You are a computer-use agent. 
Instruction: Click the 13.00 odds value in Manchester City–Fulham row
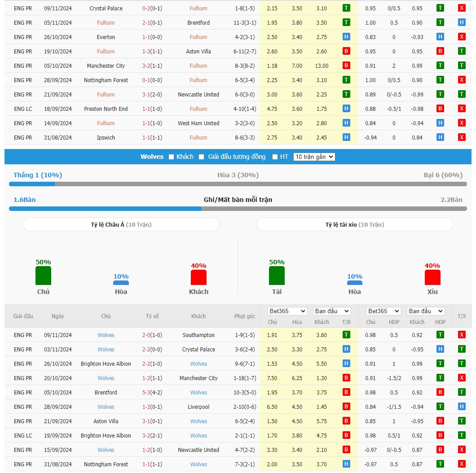pyautogui.click(x=322, y=66)
